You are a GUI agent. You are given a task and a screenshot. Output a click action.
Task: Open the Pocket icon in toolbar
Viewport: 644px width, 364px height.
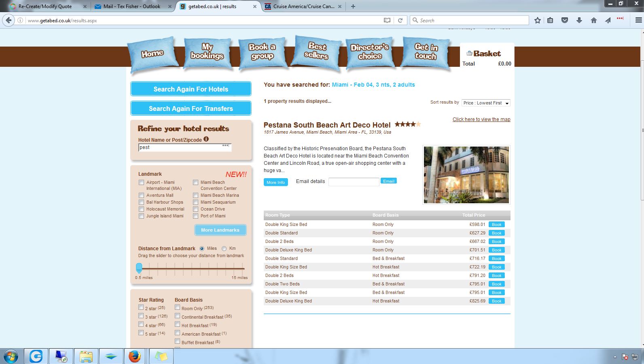point(565,20)
